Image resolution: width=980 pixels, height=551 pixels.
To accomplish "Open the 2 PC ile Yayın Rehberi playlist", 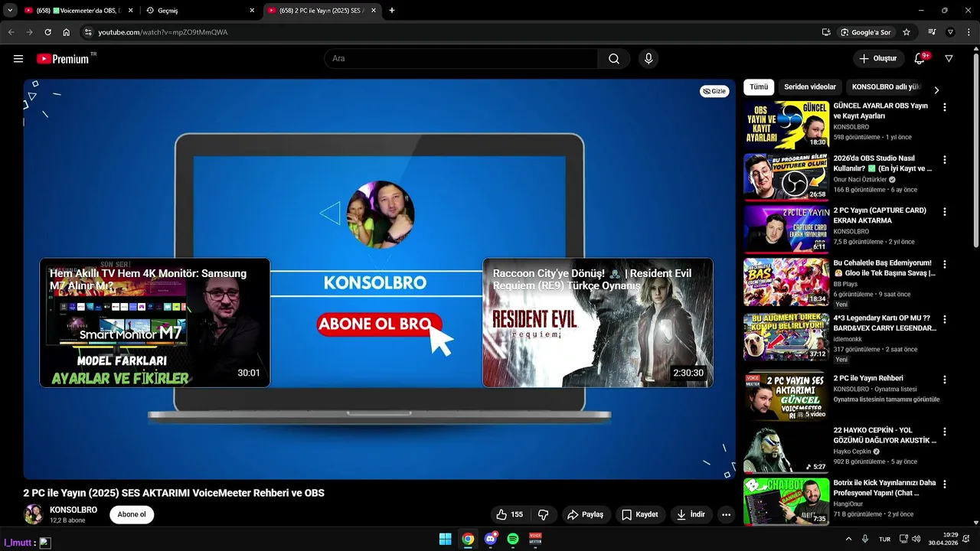I will click(867, 378).
